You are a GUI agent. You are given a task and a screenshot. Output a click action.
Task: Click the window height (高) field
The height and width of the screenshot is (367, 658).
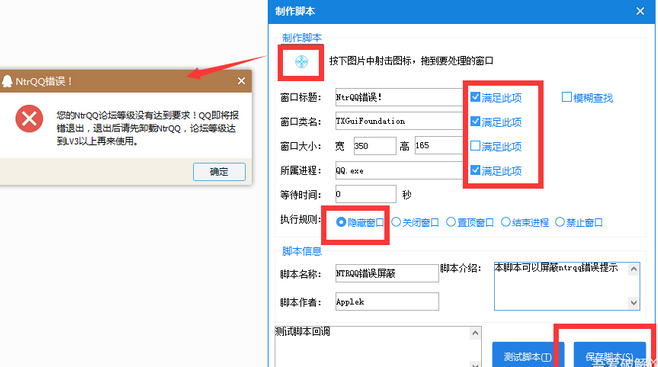point(439,146)
